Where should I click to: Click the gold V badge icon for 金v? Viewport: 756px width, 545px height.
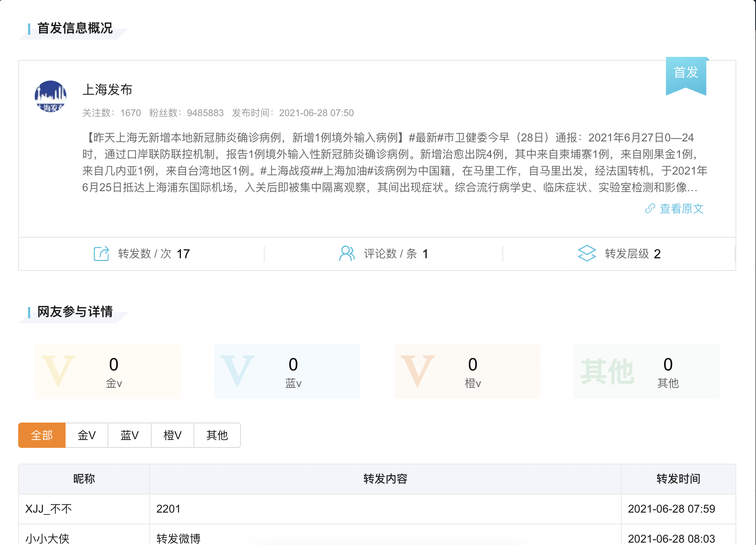click(58, 370)
